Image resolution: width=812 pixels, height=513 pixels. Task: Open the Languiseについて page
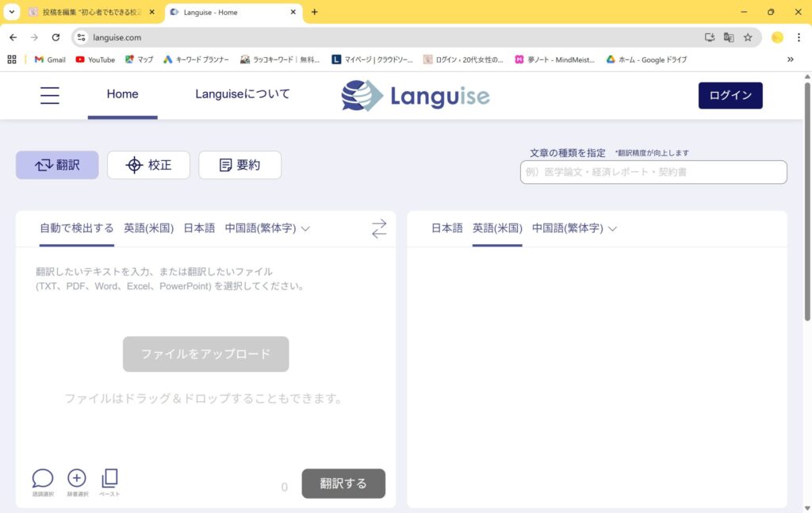click(243, 94)
